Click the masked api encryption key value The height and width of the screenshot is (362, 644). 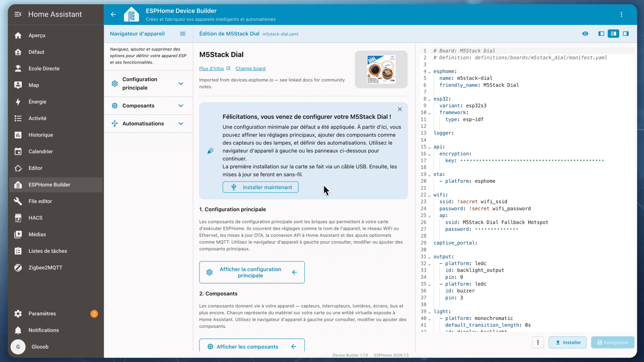tap(532, 161)
